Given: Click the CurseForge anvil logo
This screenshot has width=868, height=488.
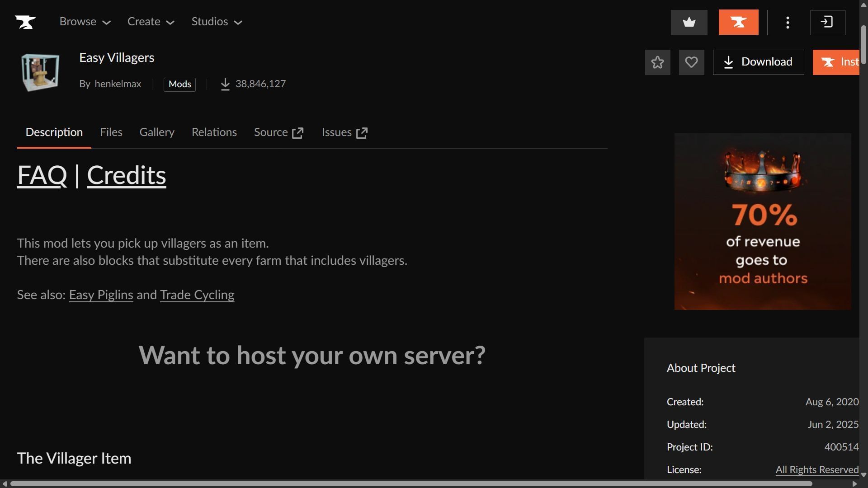Looking at the screenshot, I should [x=25, y=22].
